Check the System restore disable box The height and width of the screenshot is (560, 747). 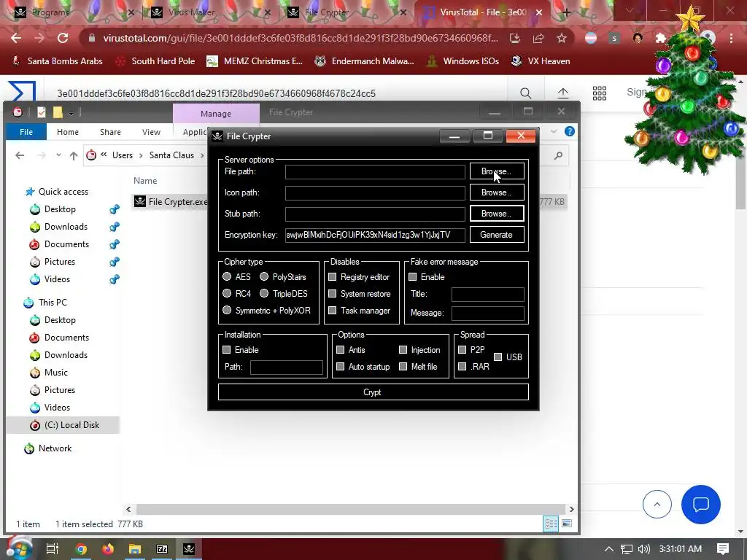(x=333, y=293)
